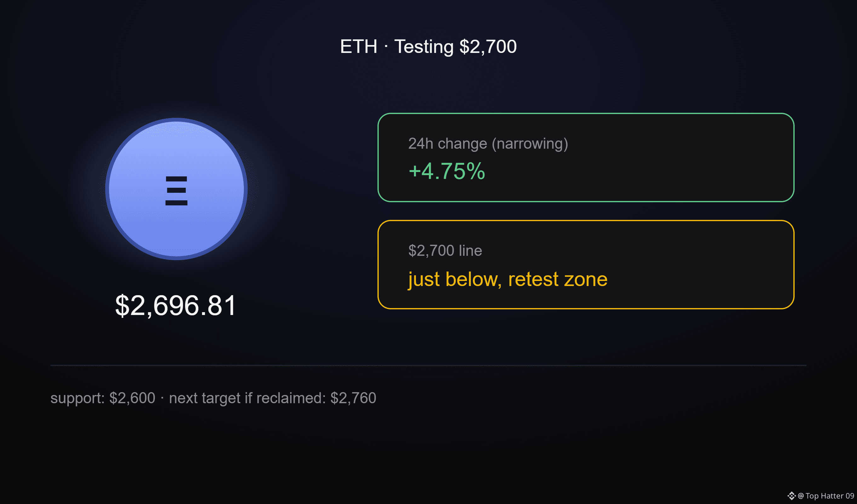Click the Binance logo in the watermark
Viewport: 857px width, 504px height.
(x=792, y=496)
